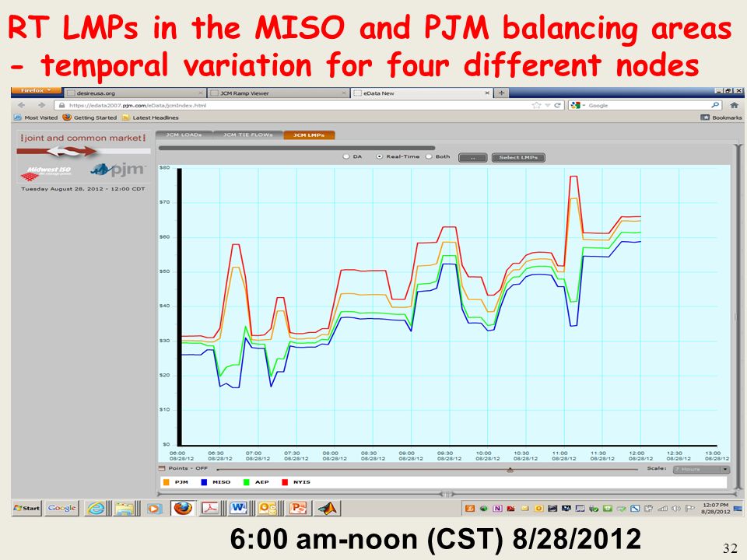Screen dimensions: 747x560
Task: Open Outlook from the taskbar
Action: (267, 509)
